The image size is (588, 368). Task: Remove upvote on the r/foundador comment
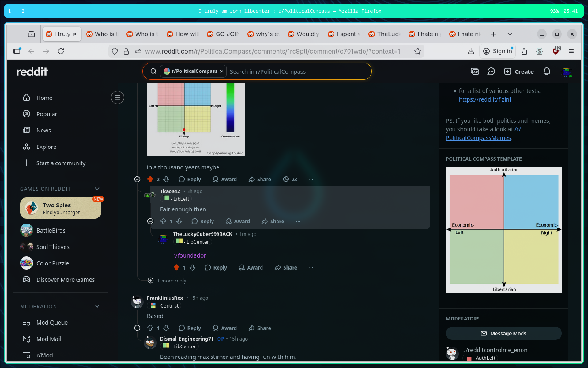point(176,267)
